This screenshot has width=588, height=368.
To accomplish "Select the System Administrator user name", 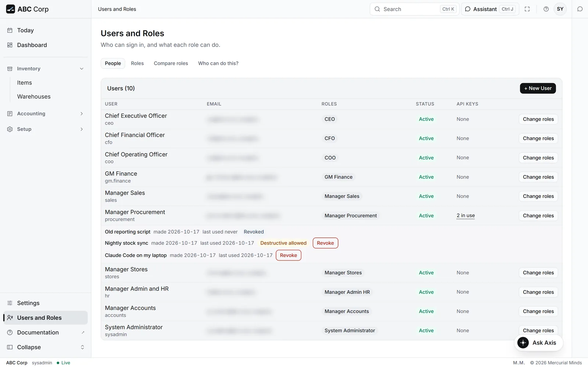I will click(134, 327).
